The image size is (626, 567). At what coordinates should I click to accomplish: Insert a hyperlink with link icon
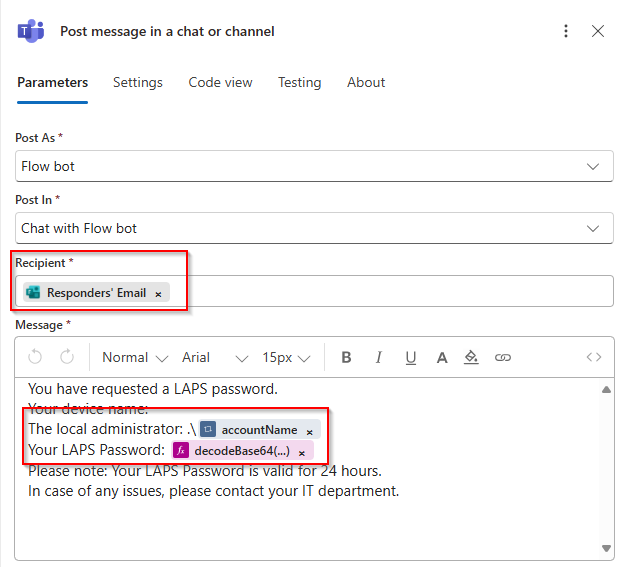tap(503, 357)
